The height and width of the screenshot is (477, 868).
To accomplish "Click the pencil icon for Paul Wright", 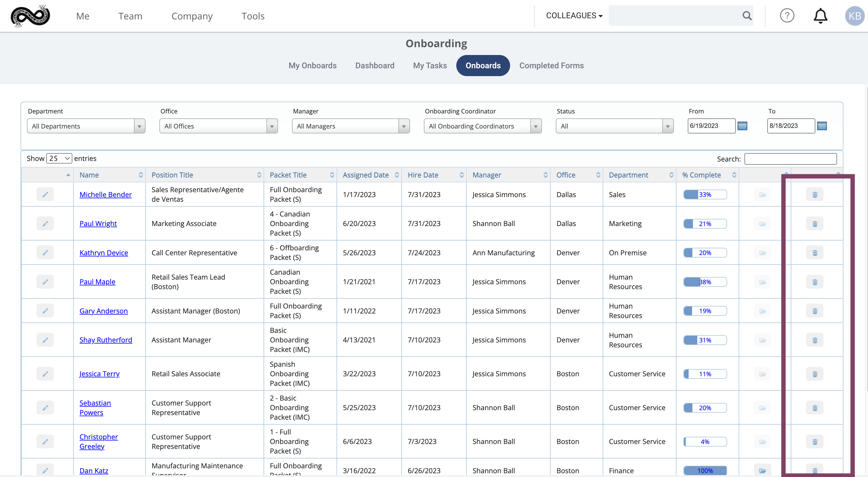I will point(45,223).
